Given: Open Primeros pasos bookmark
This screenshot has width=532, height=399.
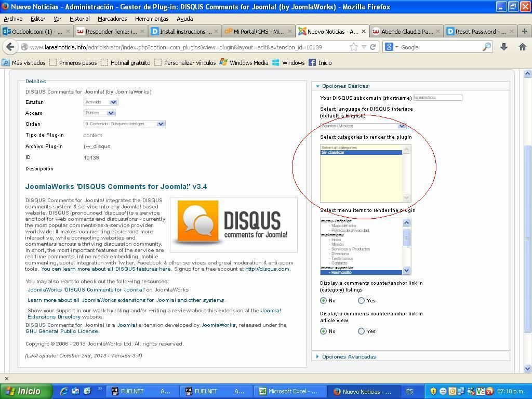Looking at the screenshot, I should [73, 63].
